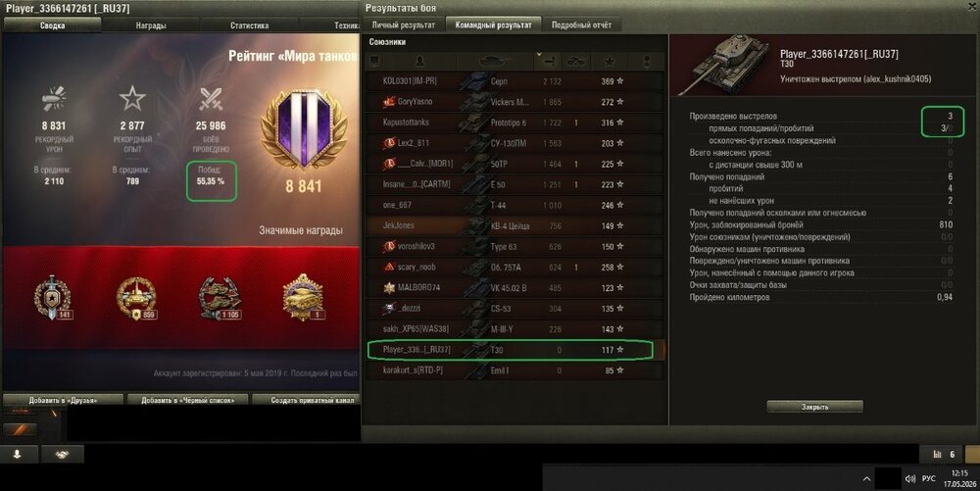
Task: Click Пройдено километров row
Action: (x=820, y=297)
